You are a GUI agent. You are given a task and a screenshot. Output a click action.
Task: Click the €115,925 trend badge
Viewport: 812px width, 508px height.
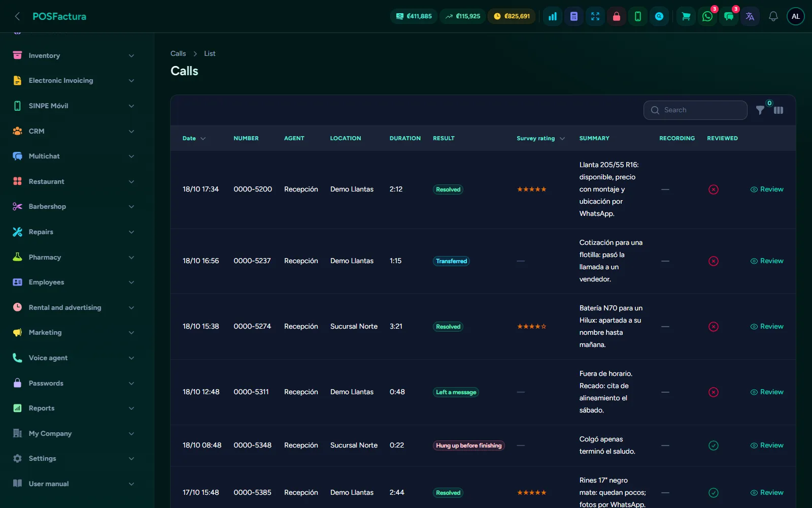[x=463, y=16]
